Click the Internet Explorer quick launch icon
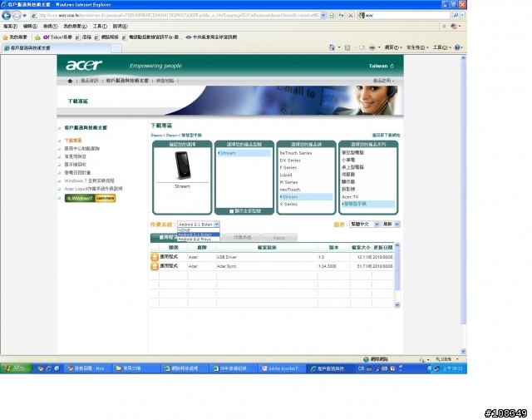Viewport: 532px width, 420px height. click(x=48, y=368)
